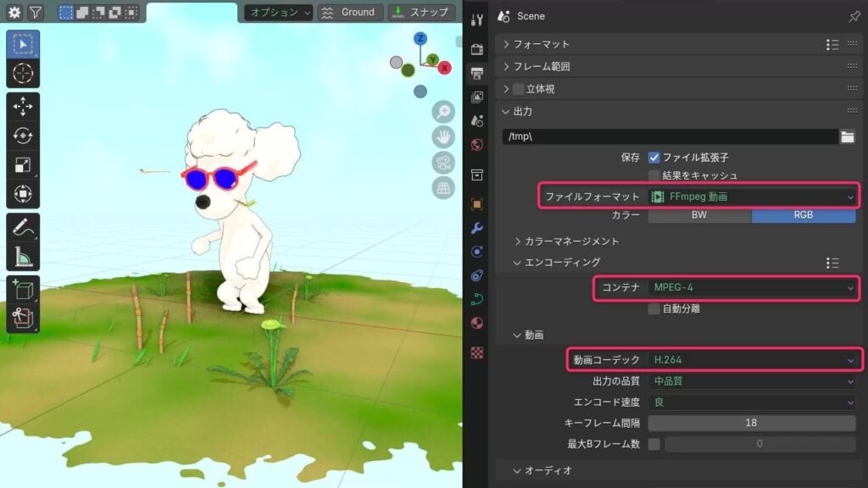Open the コンテナ MPEG-4 dropdown
Image resolution: width=868 pixels, height=488 pixels.
tap(752, 288)
